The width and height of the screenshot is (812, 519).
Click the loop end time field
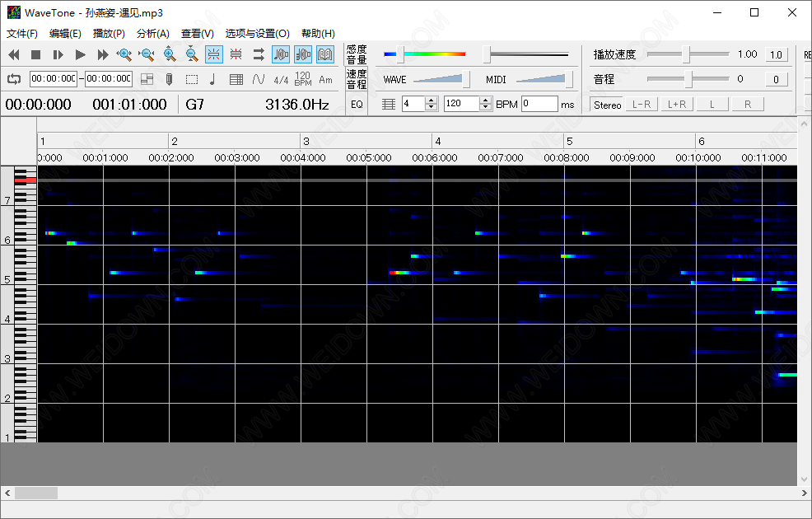109,79
